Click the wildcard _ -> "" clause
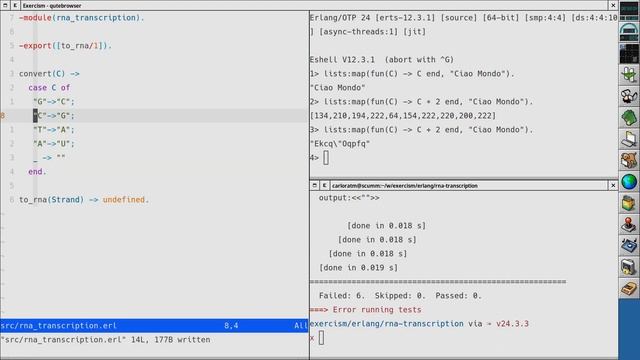 [x=49, y=158]
